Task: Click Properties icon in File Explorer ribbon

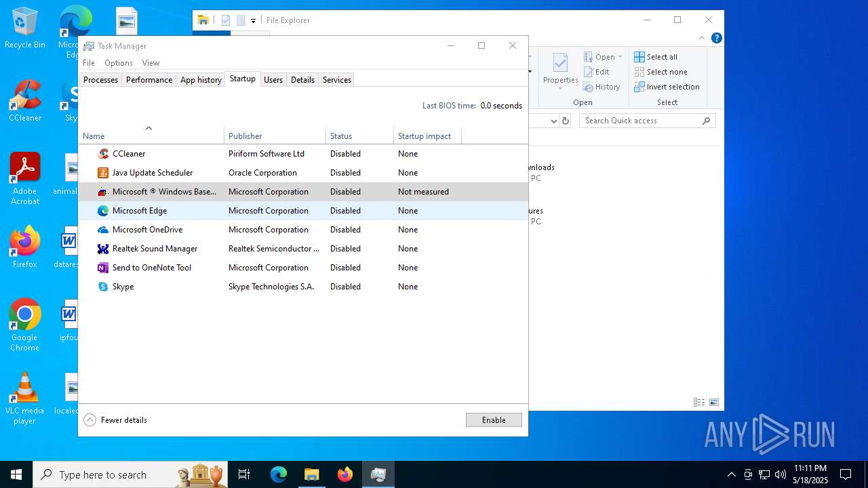Action: click(560, 64)
